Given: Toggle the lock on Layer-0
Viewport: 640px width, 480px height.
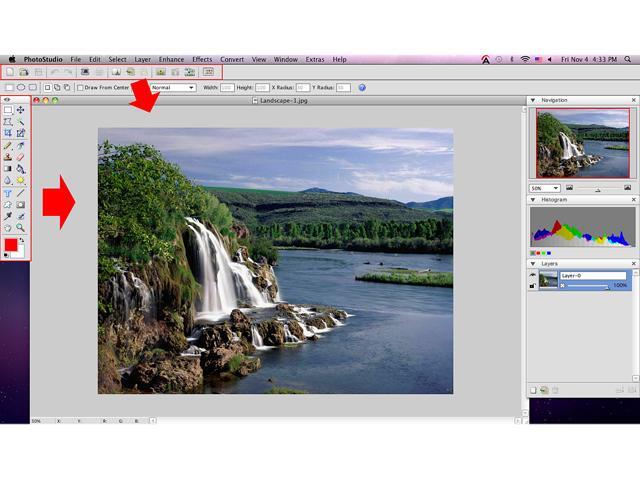Looking at the screenshot, I should point(532,286).
